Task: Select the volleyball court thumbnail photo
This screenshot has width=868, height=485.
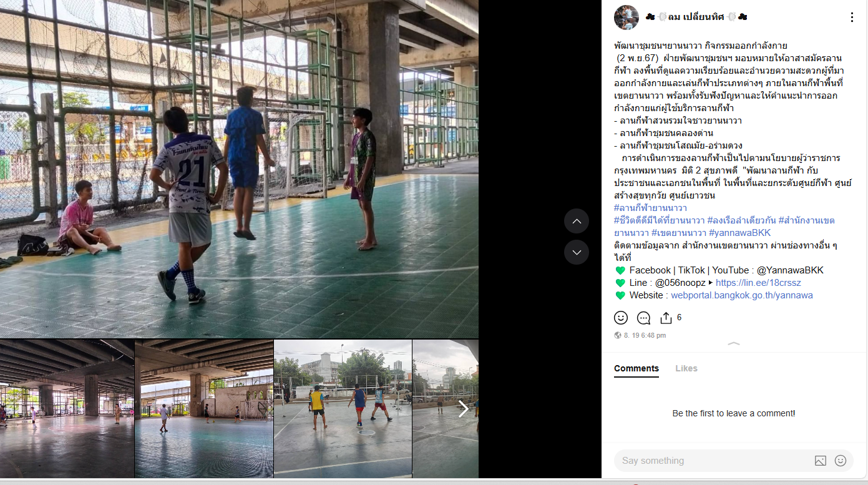Action: (x=343, y=409)
